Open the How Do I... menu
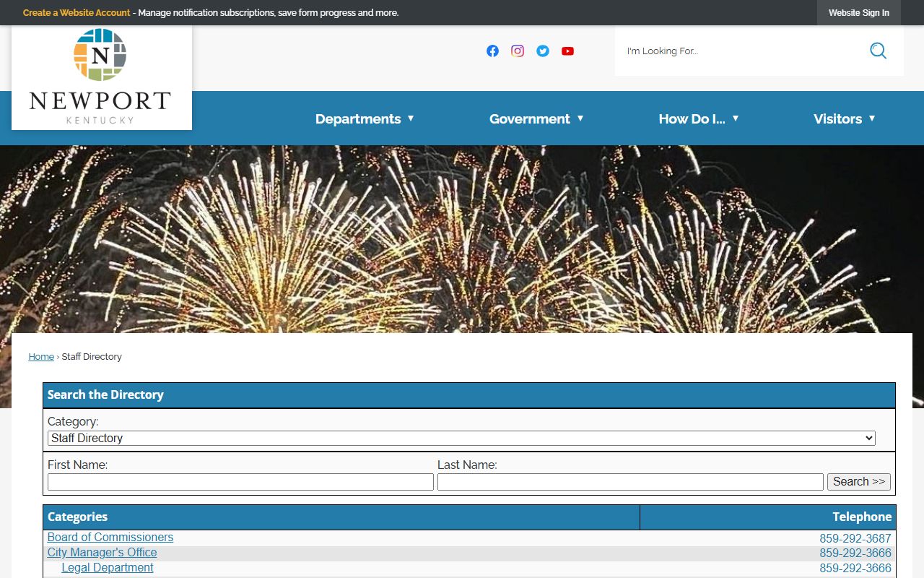 pyautogui.click(x=692, y=118)
